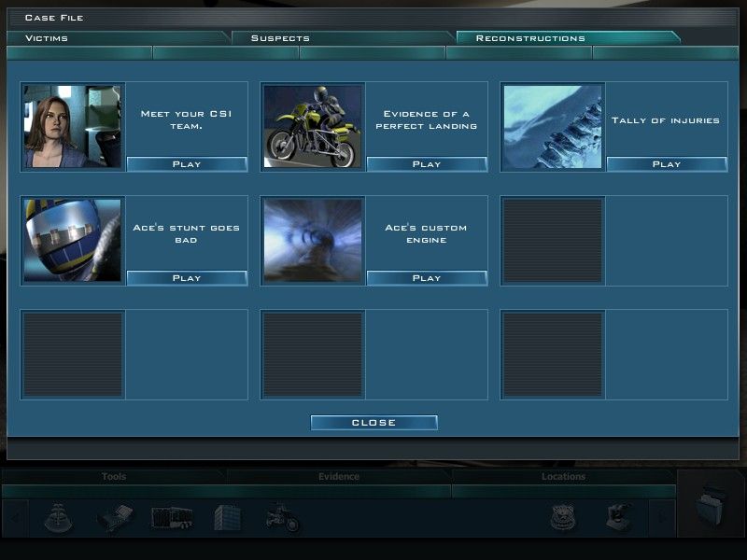Open the Evidence tab in the bottom bar
747x560 pixels.
click(339, 477)
